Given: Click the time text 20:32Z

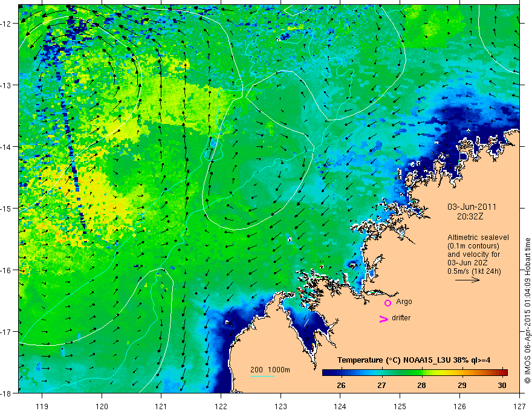Looking at the screenshot, I should click(x=470, y=216).
